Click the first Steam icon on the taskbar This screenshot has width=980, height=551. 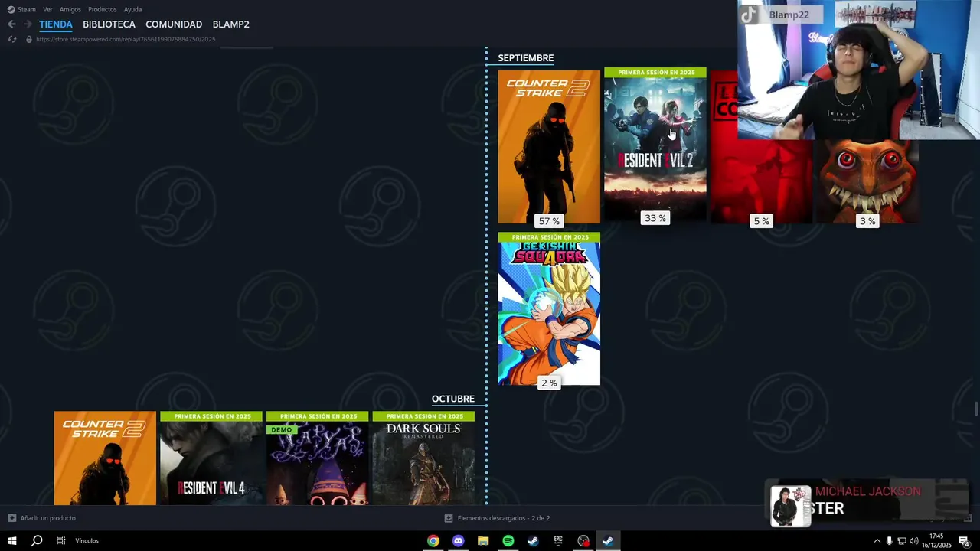coord(533,541)
